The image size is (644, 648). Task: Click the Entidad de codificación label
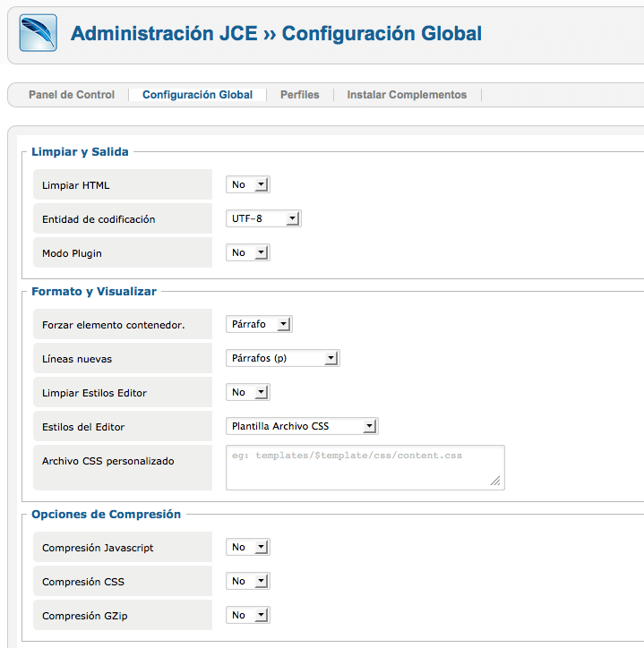pyautogui.click(x=99, y=219)
